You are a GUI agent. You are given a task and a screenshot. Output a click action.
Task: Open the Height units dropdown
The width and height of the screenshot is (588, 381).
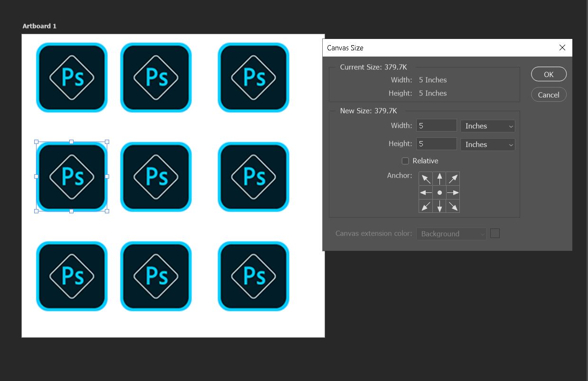[x=487, y=144]
